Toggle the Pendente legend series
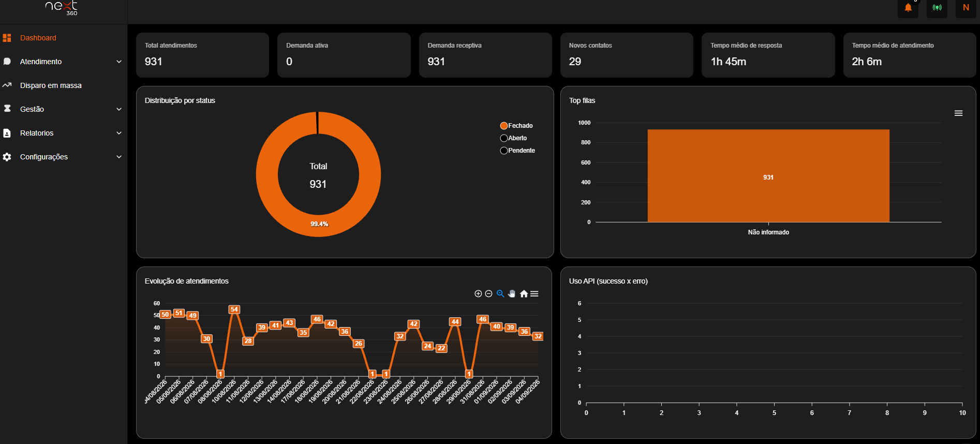 517,151
